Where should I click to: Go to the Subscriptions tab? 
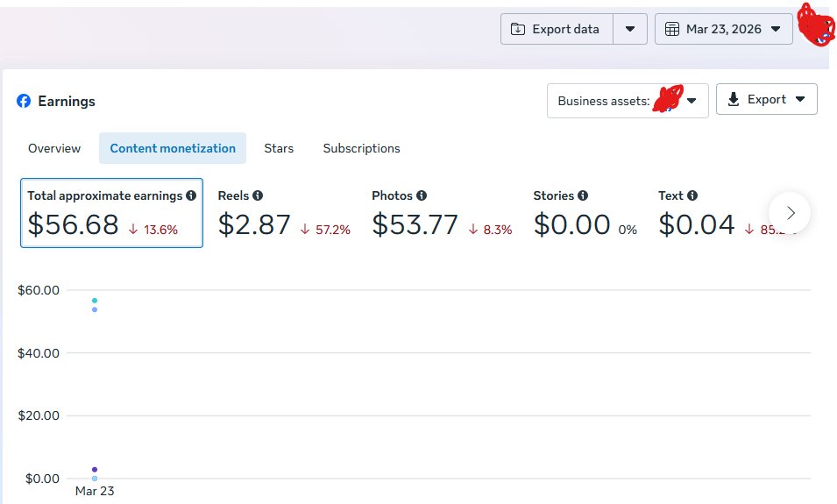(361, 148)
